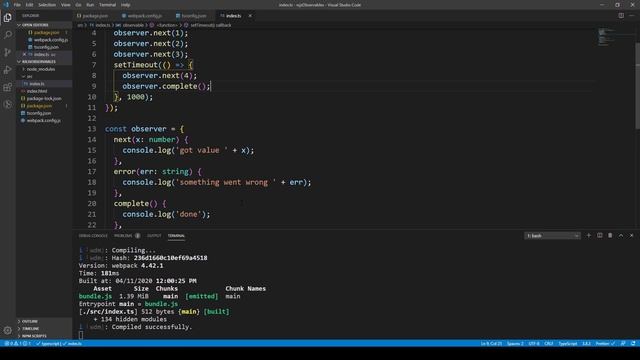The width and height of the screenshot is (640, 360).
Task: Open the Explorer view in the activity bar
Action: coord(8,18)
